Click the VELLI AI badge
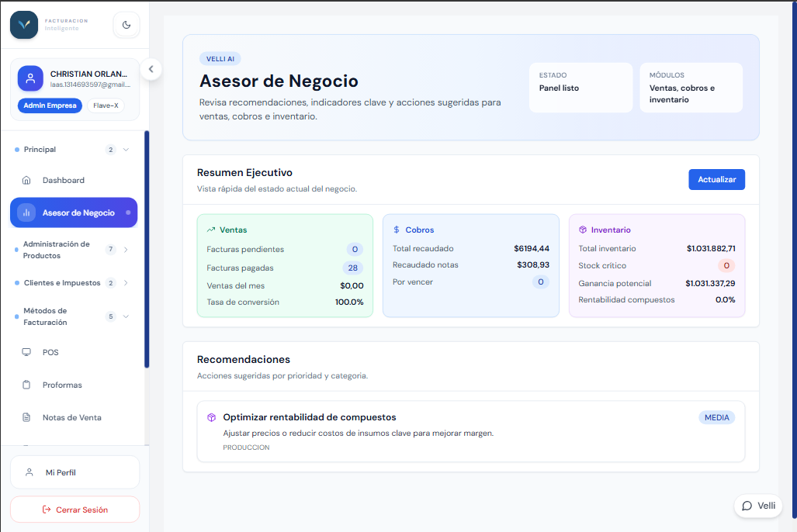This screenshot has height=532, width=797. point(220,59)
